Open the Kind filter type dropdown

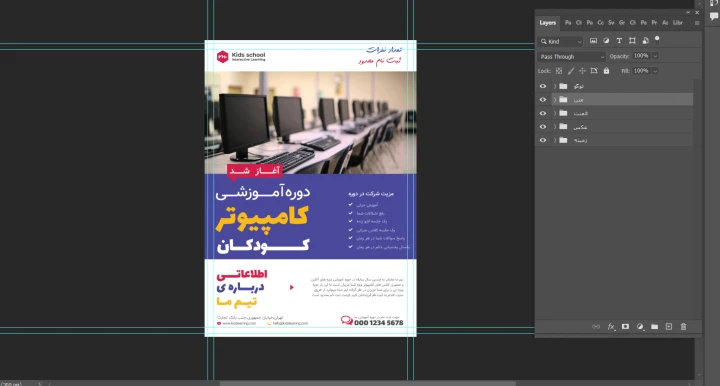(560, 41)
